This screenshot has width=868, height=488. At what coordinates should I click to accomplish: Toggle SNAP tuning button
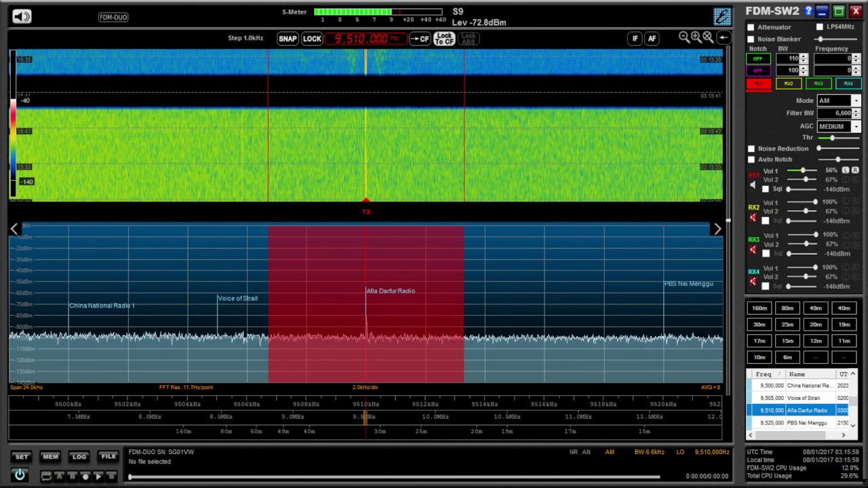pos(288,39)
